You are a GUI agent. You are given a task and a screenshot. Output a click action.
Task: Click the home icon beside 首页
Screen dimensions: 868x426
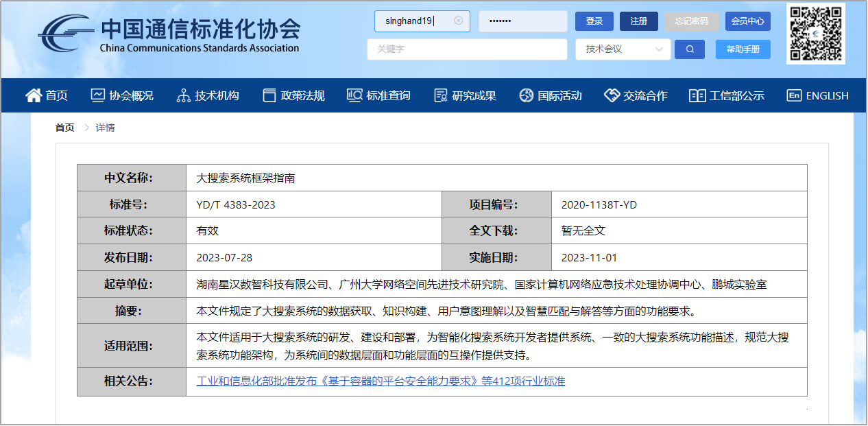(x=34, y=95)
